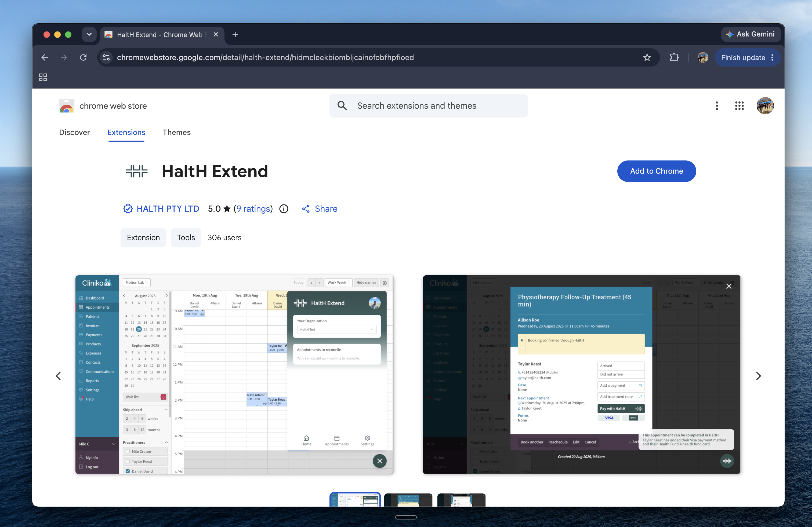Switch to the Extensions tab
The image size is (812, 527).
[x=126, y=132]
